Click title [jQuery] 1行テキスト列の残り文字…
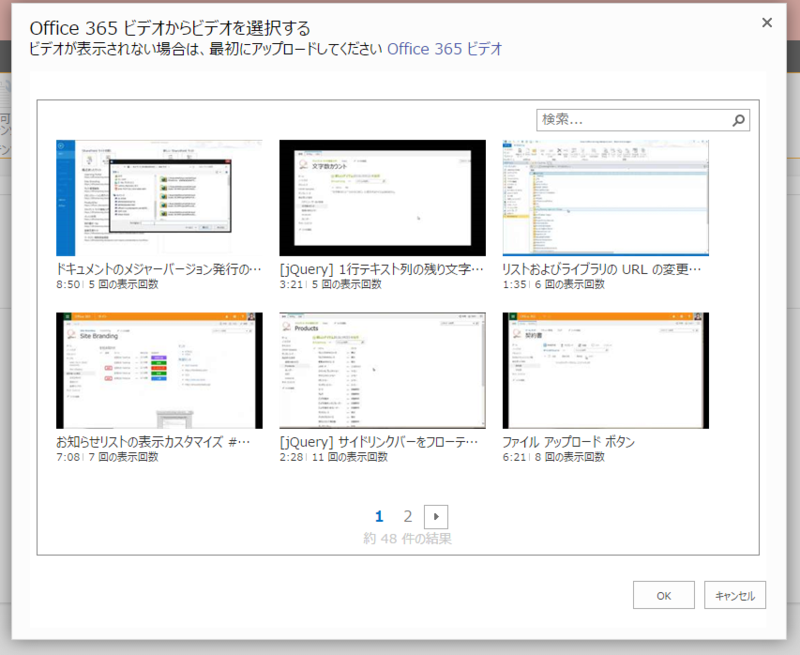This screenshot has height=655, width=800. tap(382, 269)
